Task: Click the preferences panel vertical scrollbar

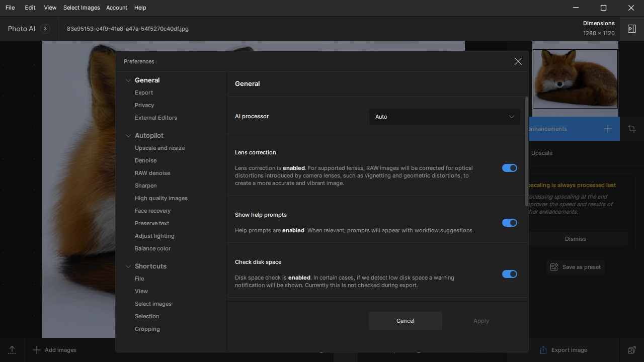Action: 526,151
